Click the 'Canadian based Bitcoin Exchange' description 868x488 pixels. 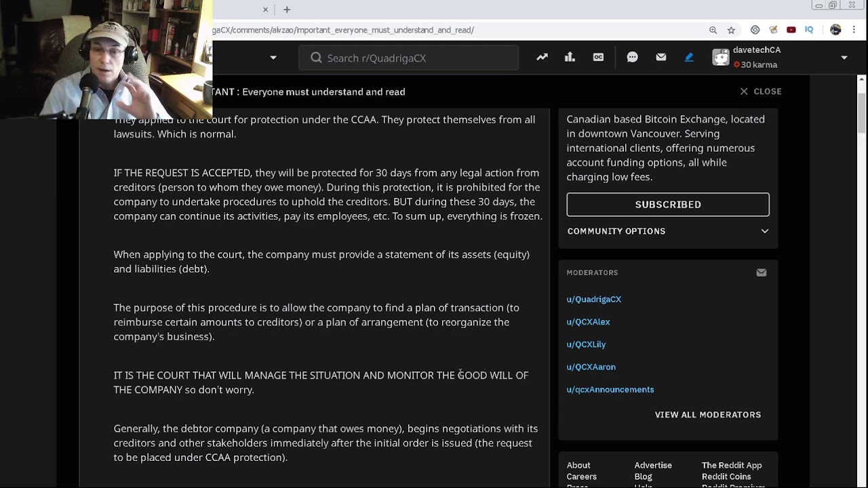tap(666, 148)
